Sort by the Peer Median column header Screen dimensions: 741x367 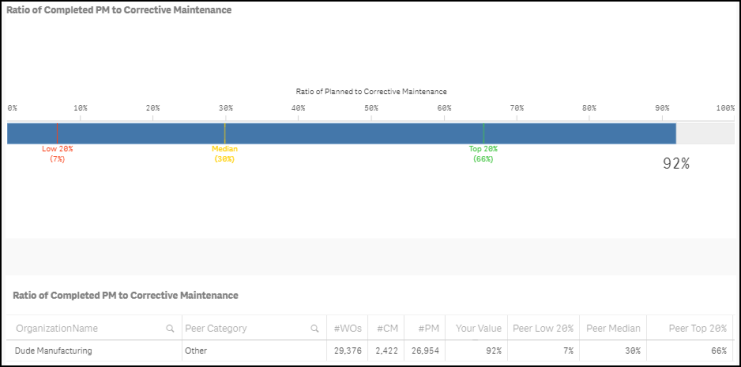coord(613,329)
